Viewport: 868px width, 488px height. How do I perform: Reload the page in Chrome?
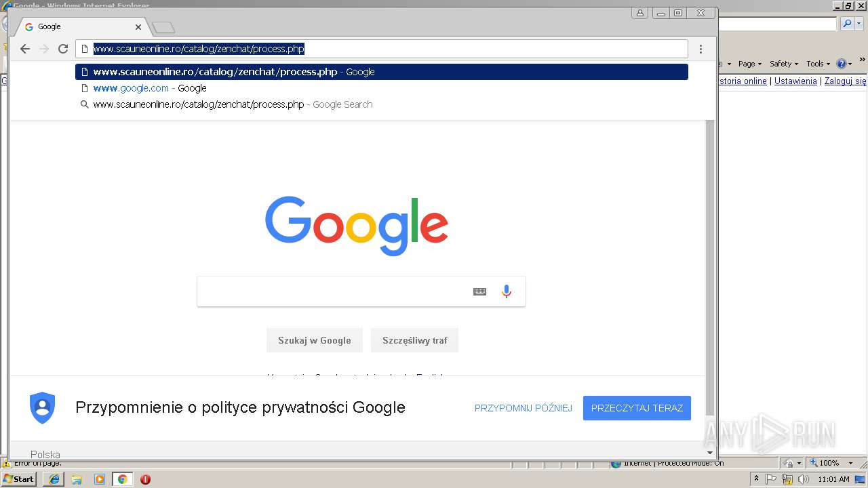pyautogui.click(x=63, y=49)
